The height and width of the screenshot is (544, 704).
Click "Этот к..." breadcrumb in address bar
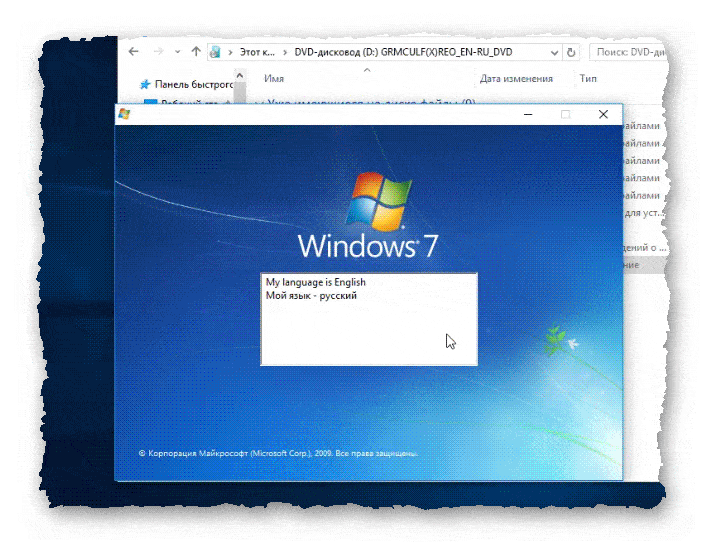(257, 52)
